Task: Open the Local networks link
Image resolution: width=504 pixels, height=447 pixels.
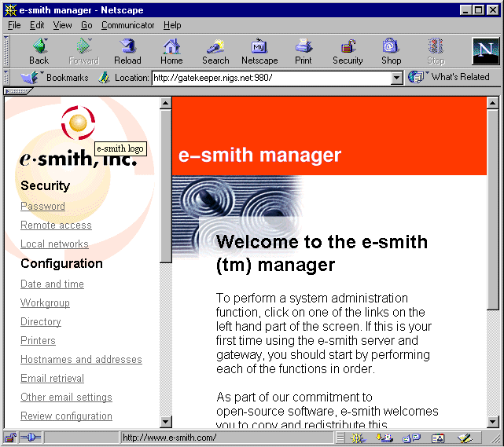Action: click(54, 244)
